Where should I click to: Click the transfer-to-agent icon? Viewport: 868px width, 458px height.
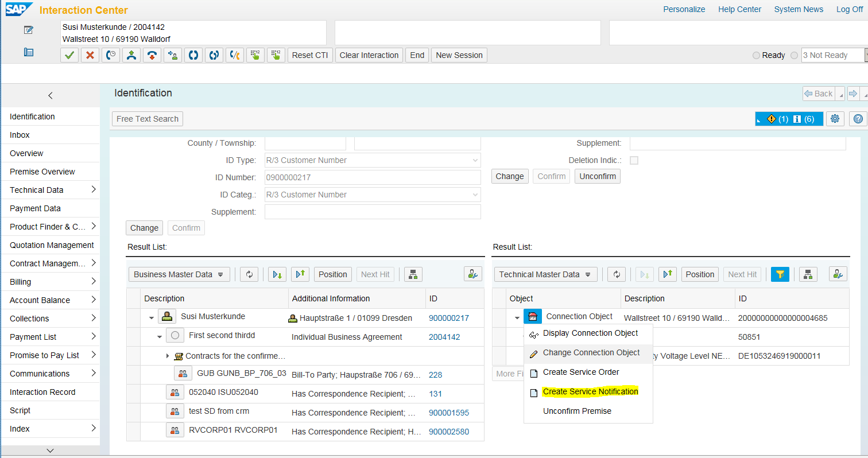173,55
